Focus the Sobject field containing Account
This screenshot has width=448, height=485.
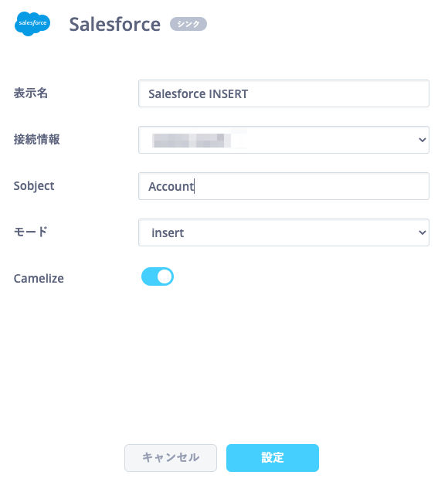283,186
